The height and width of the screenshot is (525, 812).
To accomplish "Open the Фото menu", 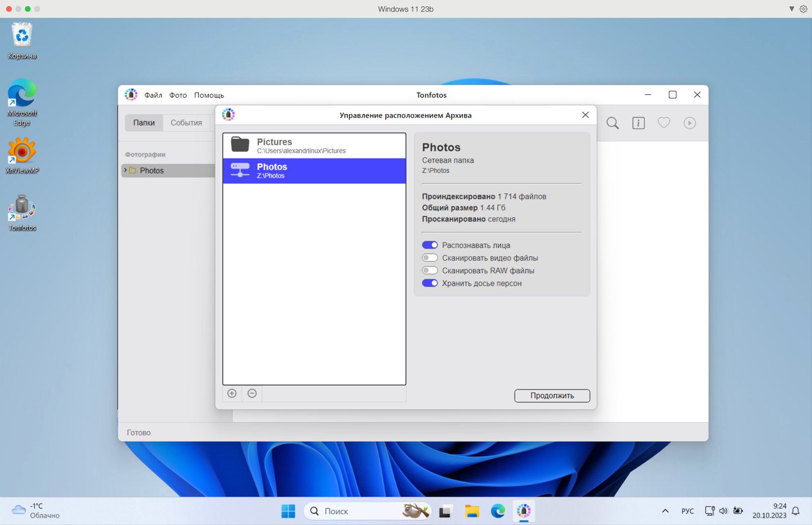I will (x=178, y=95).
